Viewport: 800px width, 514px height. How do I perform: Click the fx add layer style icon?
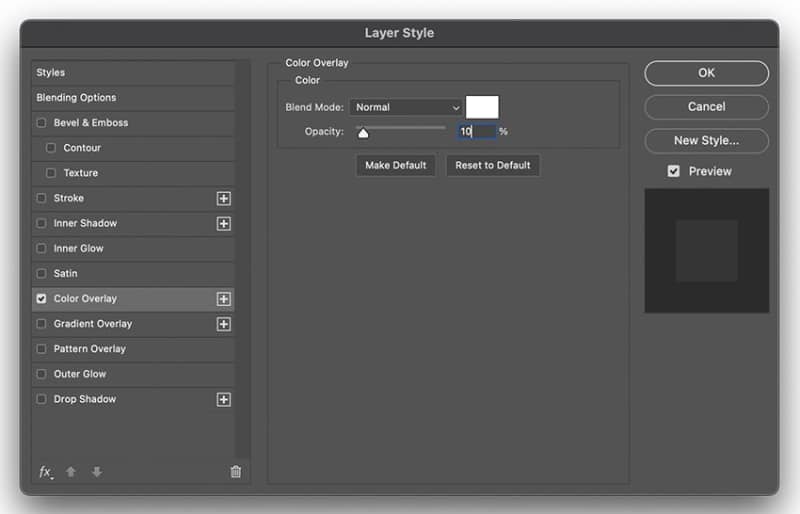click(x=46, y=472)
